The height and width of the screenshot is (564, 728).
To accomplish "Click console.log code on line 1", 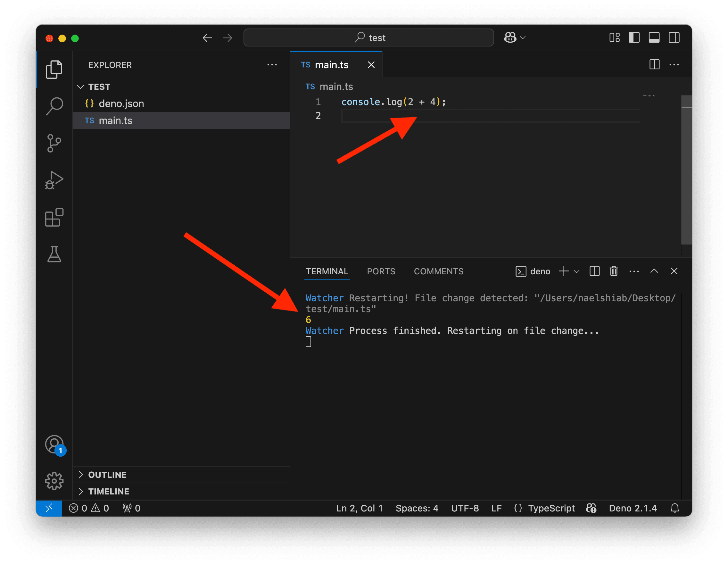I will pyautogui.click(x=393, y=102).
